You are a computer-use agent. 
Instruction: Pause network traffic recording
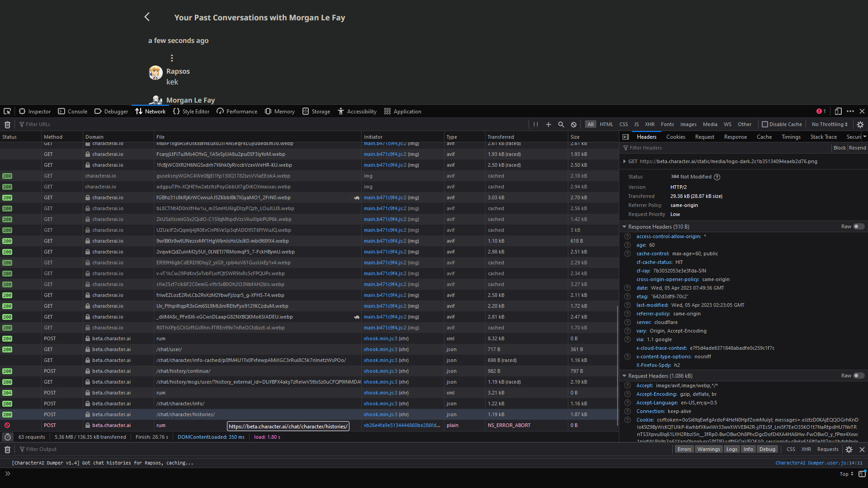[x=535, y=124]
